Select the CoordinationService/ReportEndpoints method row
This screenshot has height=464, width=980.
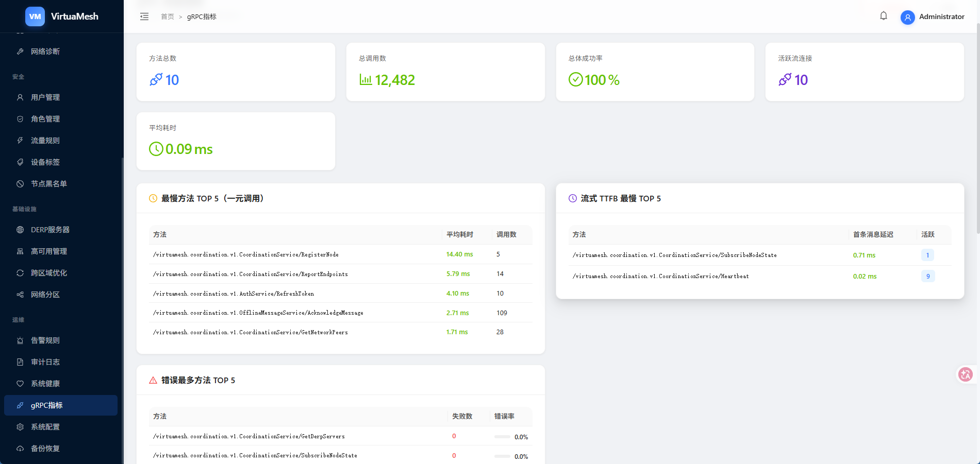(340, 274)
